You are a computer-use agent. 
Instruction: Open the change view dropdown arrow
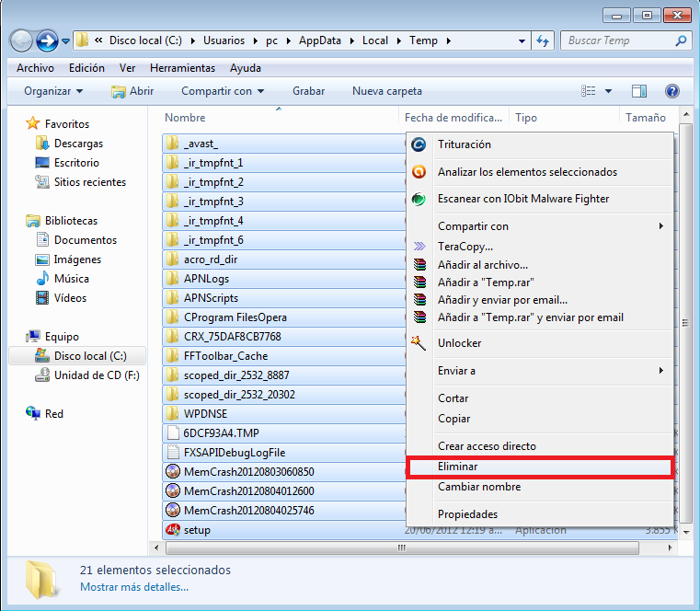click(x=609, y=91)
